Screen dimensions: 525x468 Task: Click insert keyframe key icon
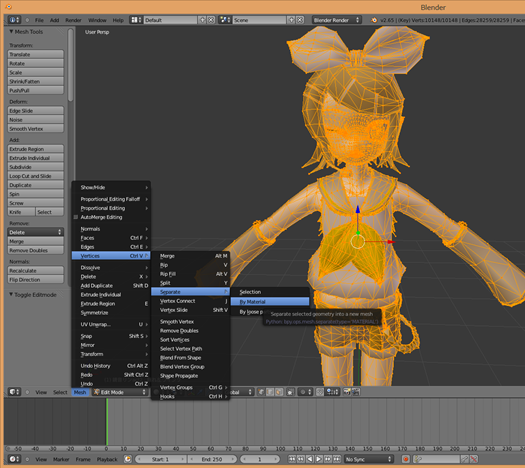coord(465,459)
